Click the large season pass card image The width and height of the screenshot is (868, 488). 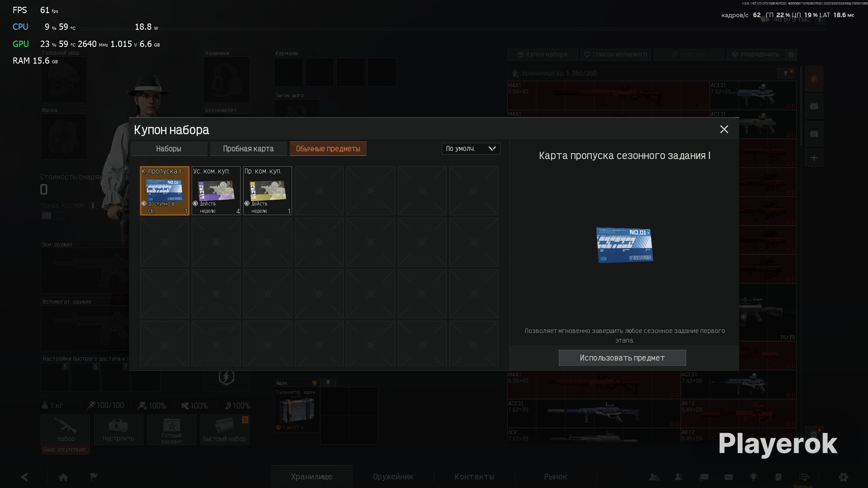point(624,245)
